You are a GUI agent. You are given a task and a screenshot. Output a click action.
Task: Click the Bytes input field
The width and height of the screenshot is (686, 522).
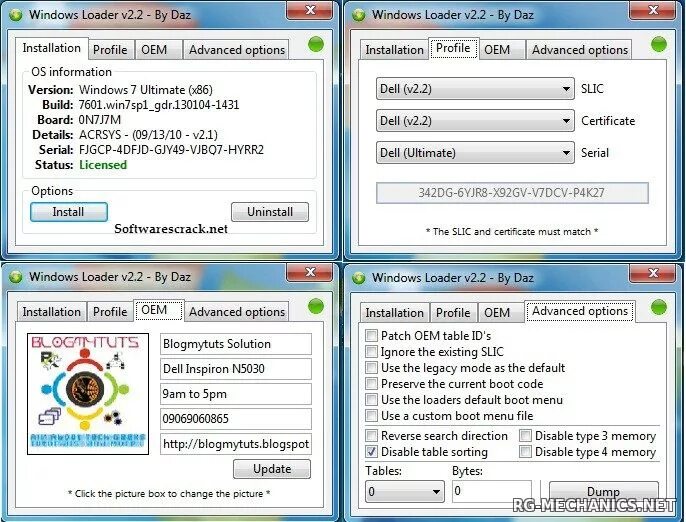tap(492, 491)
